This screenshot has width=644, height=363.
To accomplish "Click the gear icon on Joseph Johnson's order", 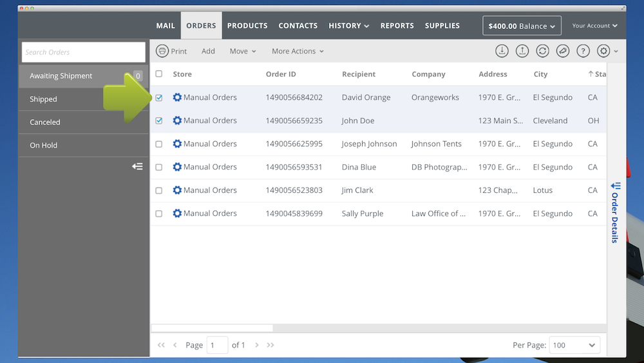I will tap(177, 144).
